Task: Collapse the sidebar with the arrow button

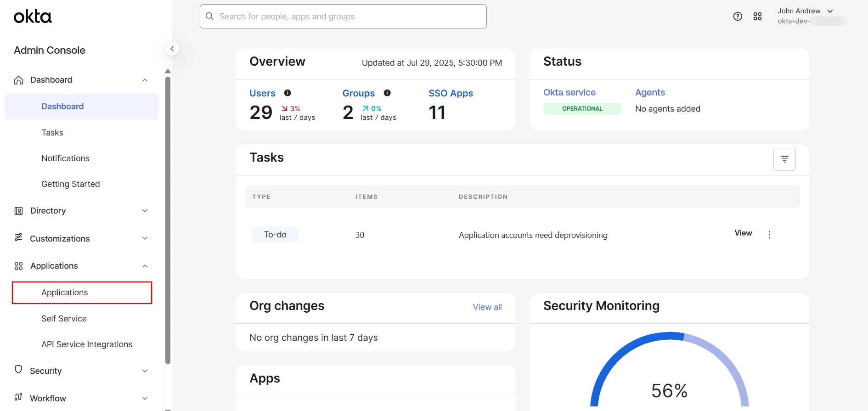Action: [x=172, y=49]
